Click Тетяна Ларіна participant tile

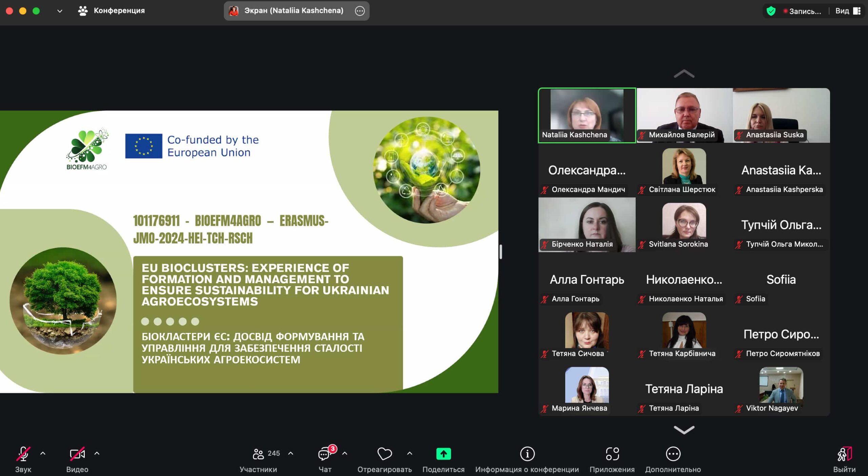coord(684,389)
